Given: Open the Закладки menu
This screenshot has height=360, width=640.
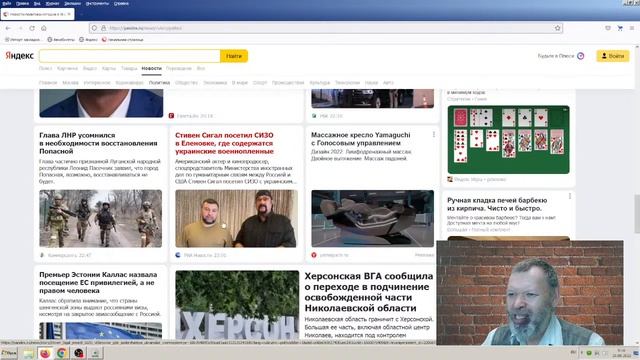Looking at the screenshot, I should [72, 3].
